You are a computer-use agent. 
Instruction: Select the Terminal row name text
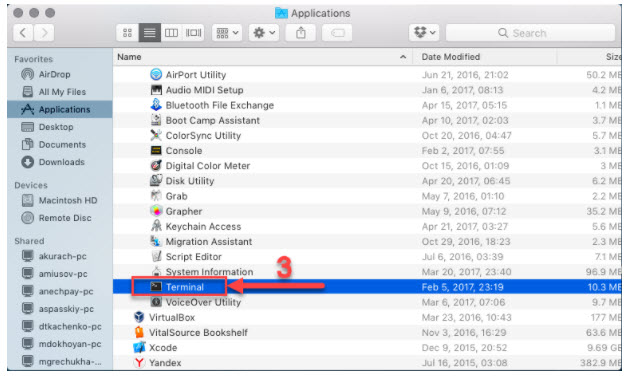[185, 287]
